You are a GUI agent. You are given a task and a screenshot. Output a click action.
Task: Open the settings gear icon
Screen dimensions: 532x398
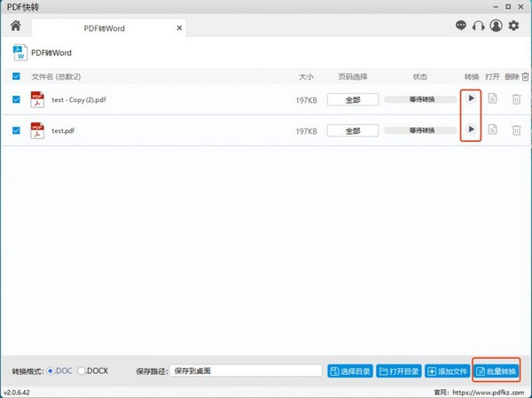point(513,27)
